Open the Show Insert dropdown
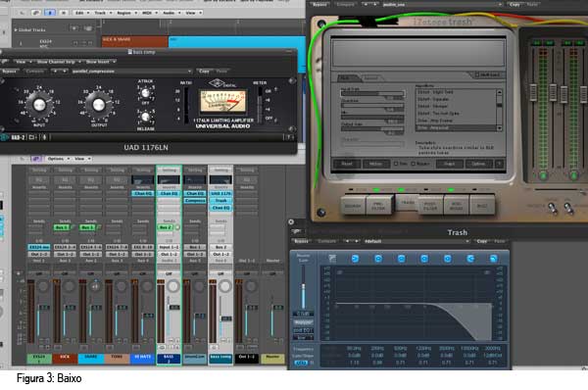Image resolution: width=588 pixels, height=390 pixels. coord(101,62)
